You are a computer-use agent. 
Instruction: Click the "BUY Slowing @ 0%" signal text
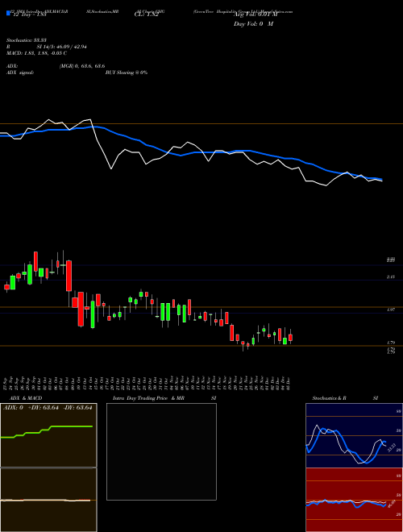click(127, 73)
